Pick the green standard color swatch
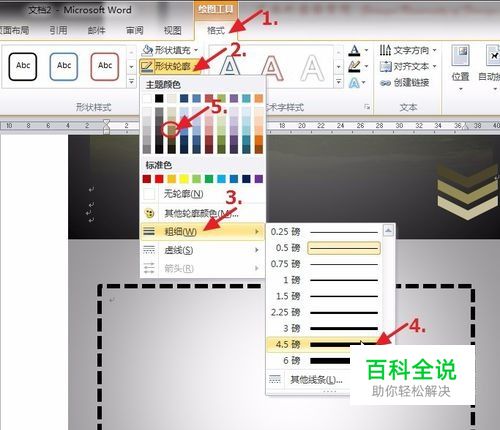The width and height of the screenshot is (500, 430). 209,179
